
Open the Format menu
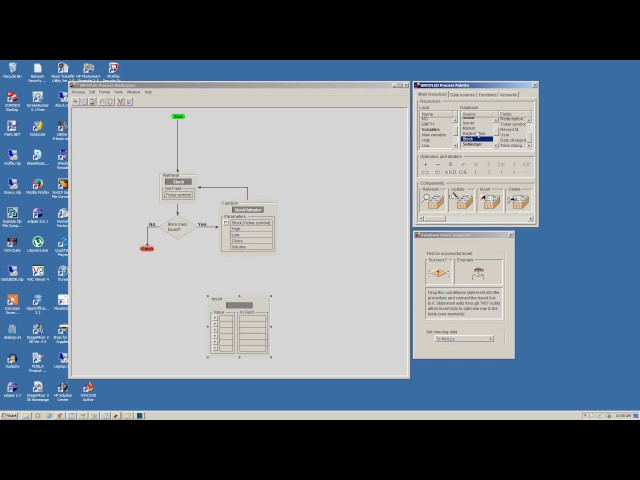pos(104,92)
